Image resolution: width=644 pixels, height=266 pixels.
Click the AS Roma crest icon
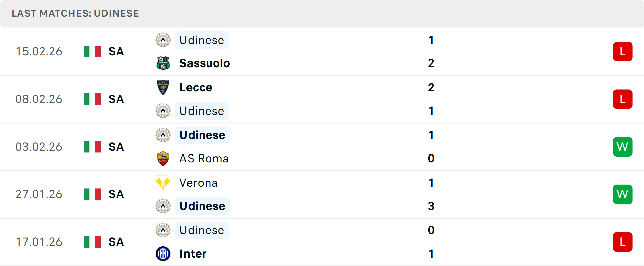163,158
